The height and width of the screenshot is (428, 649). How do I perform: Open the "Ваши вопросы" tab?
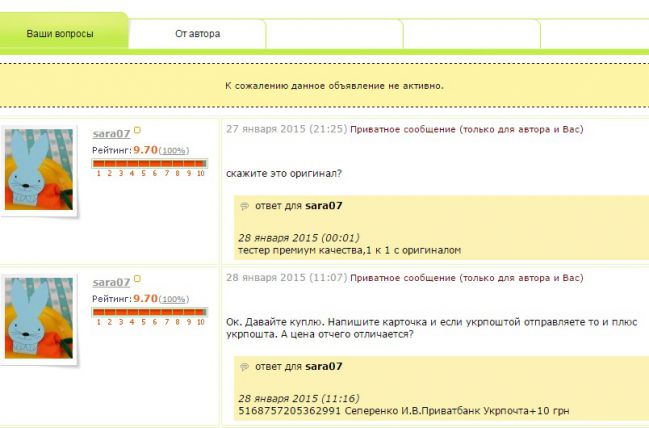[60, 34]
